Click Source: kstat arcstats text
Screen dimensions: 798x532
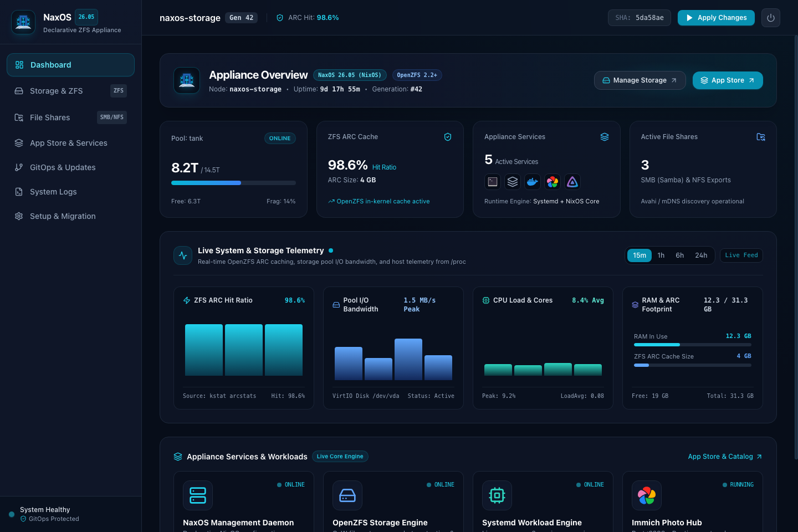219,396
